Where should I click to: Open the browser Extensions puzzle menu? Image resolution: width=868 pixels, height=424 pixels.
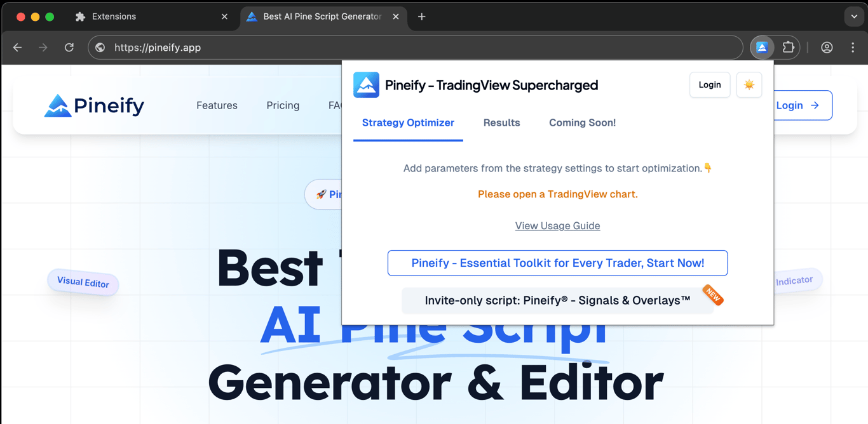(x=788, y=48)
